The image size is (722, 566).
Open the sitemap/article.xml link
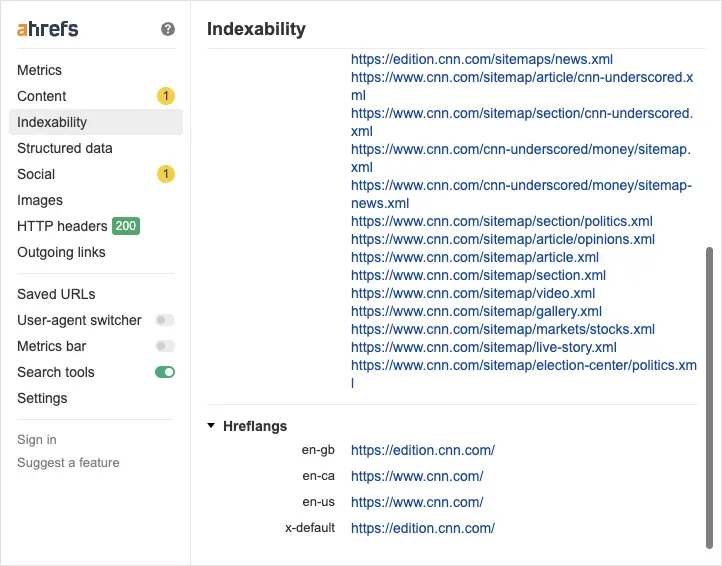click(475, 257)
